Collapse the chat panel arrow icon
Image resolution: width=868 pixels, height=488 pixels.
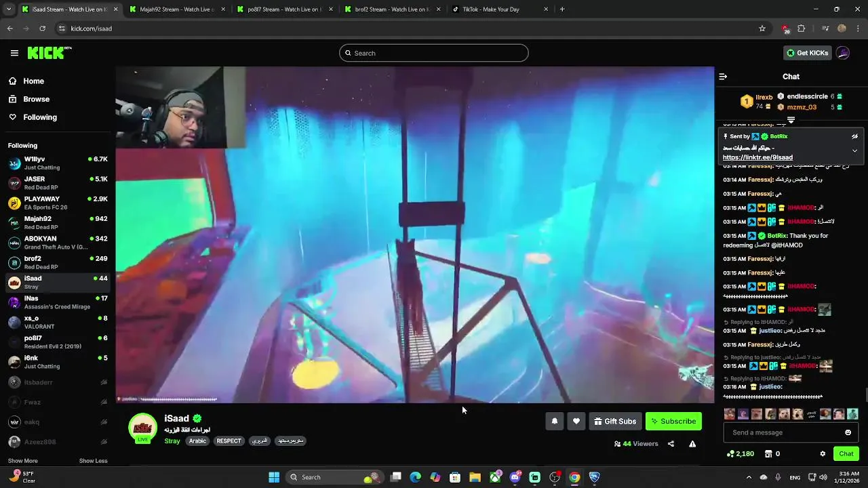tap(723, 77)
